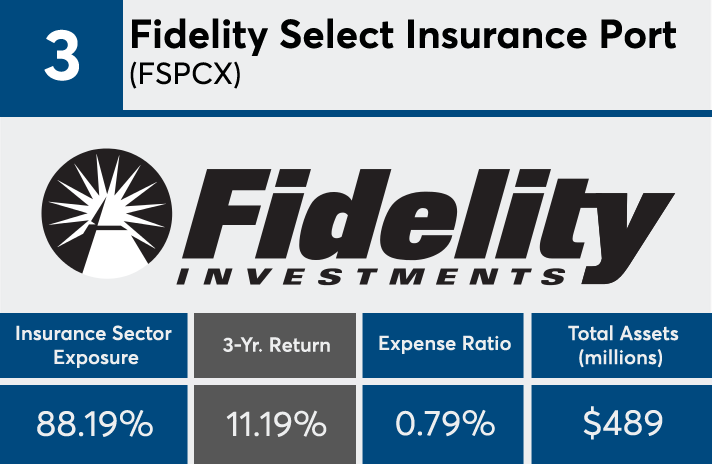Click the 11.19% return value
Image resolution: width=712 pixels, height=464 pixels.
point(276,425)
